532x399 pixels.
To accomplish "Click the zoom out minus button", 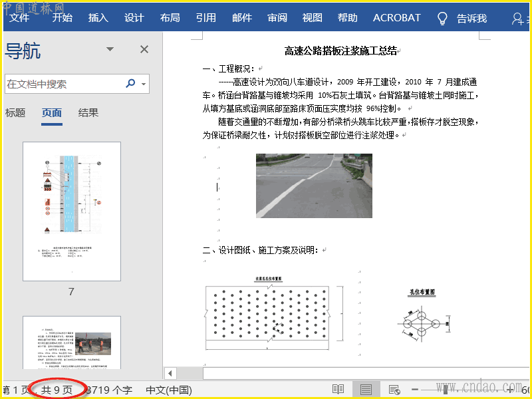I will [x=414, y=390].
